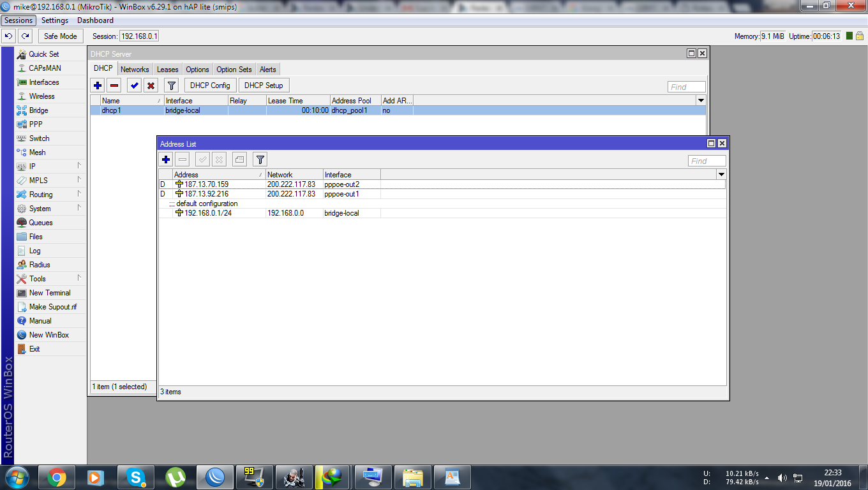Screen dimensions: 868x490
Task: Click the Find field in Address List window
Action: click(x=707, y=161)
